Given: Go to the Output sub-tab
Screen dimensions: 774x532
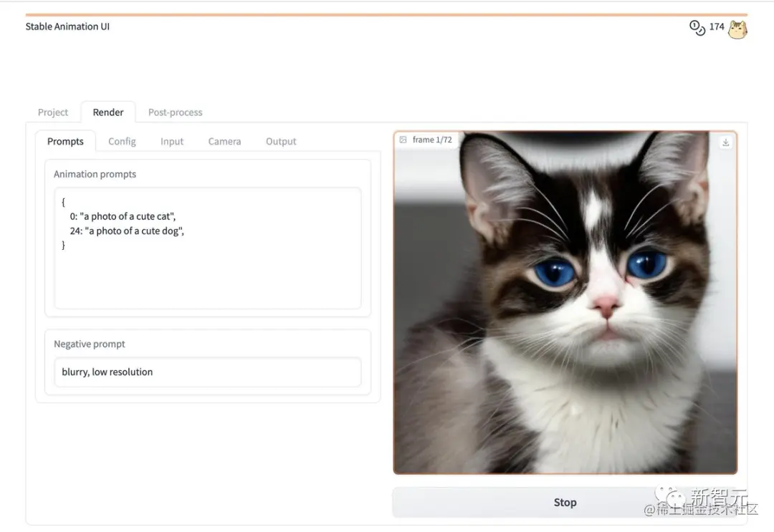Looking at the screenshot, I should pyautogui.click(x=281, y=142).
